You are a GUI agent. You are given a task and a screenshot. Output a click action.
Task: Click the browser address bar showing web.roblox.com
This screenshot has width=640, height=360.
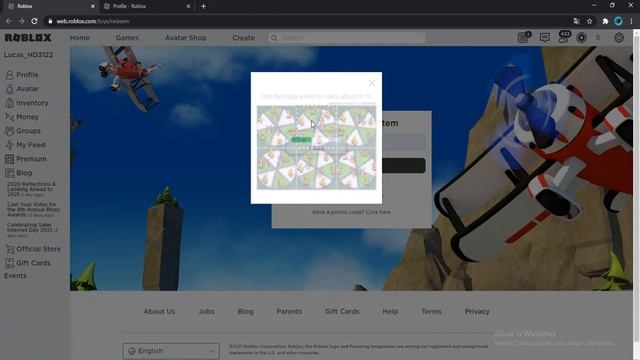click(306, 21)
